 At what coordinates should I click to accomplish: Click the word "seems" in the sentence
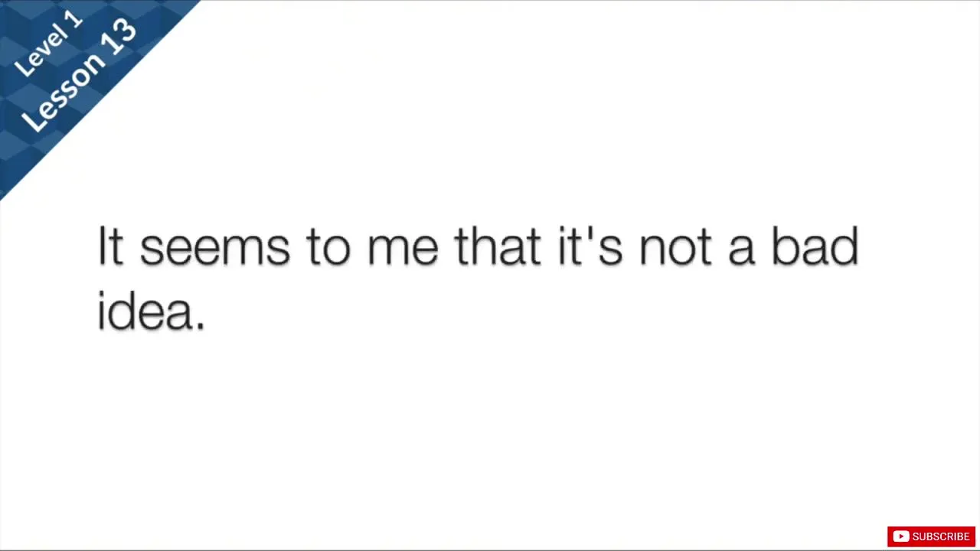pos(214,248)
